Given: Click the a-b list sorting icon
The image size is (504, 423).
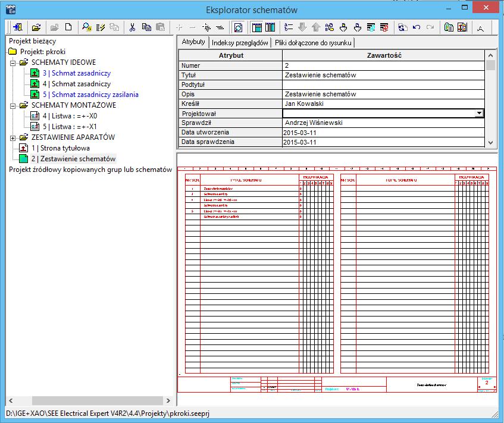Looking at the screenshot, I should [289, 27].
